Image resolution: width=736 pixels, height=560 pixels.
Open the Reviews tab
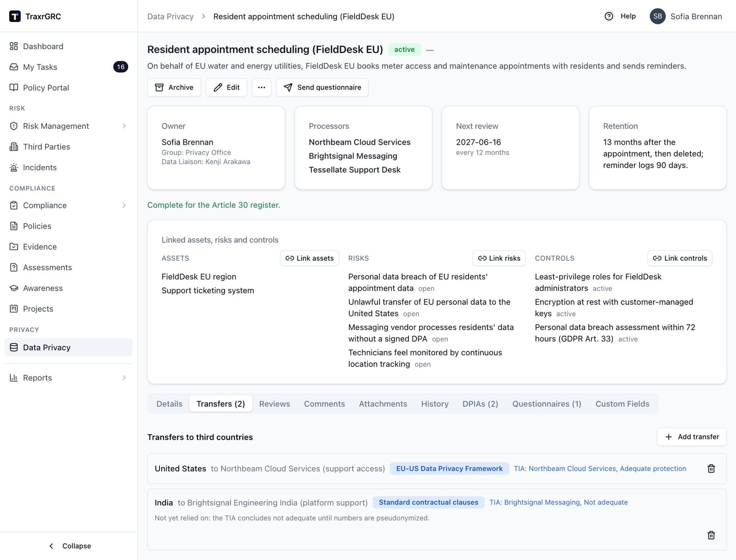coord(275,404)
